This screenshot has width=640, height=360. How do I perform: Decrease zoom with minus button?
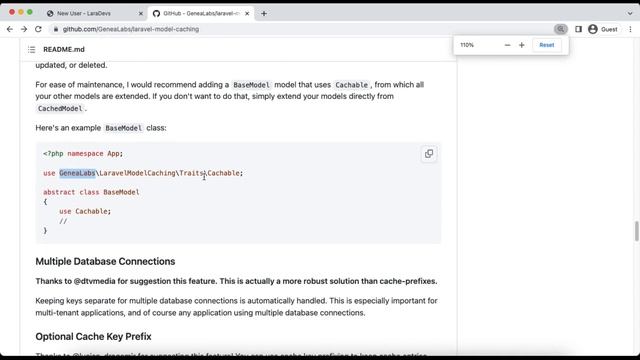pos(507,45)
